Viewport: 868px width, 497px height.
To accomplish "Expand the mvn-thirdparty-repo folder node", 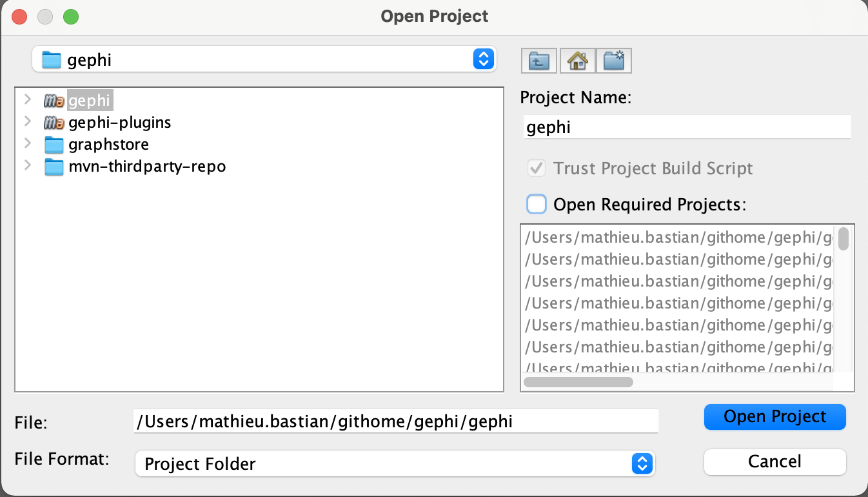I will [x=27, y=166].
